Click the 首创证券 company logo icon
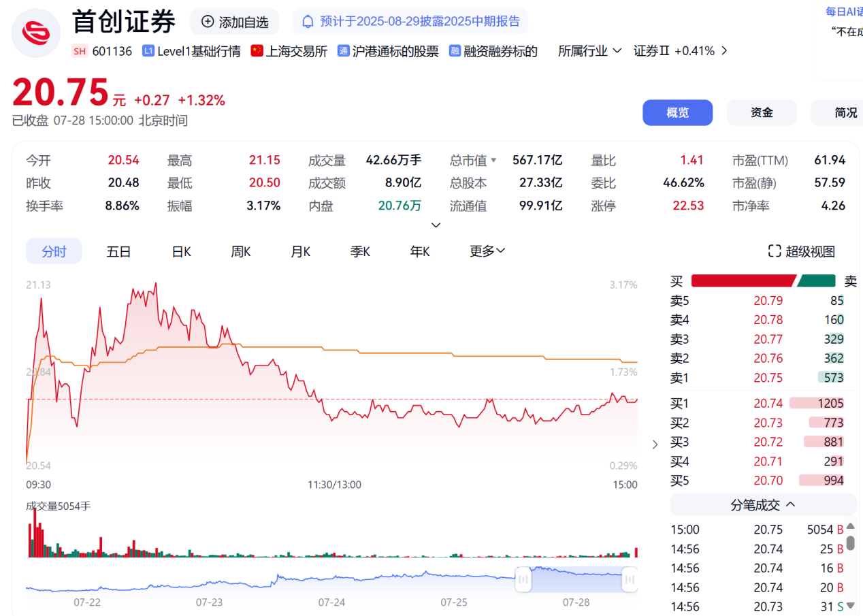 pyautogui.click(x=36, y=32)
